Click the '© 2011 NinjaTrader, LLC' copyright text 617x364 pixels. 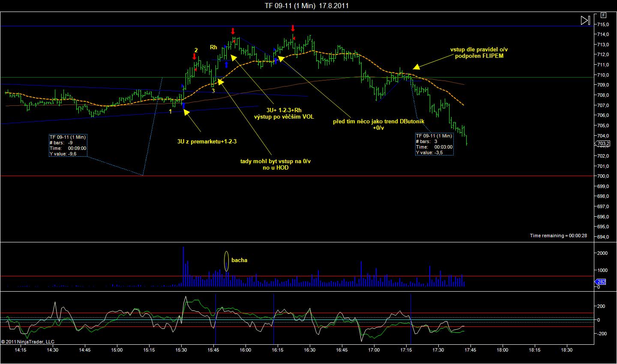pyautogui.click(x=28, y=342)
